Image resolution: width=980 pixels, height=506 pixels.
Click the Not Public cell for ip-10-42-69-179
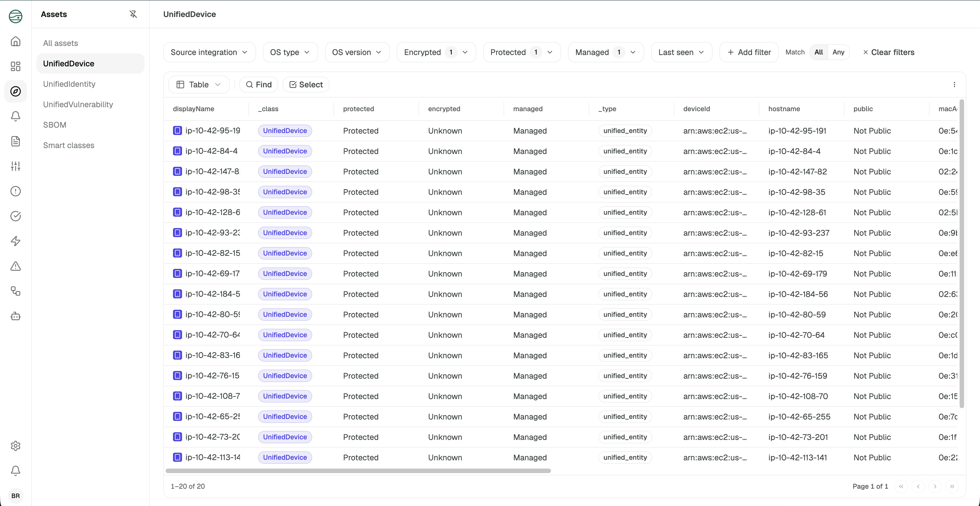872,273
